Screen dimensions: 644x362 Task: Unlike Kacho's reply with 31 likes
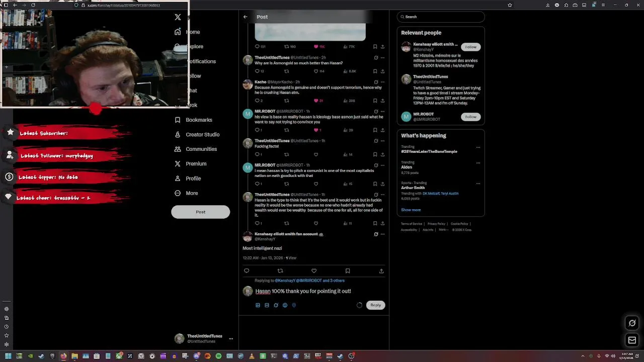pyautogui.click(x=316, y=101)
